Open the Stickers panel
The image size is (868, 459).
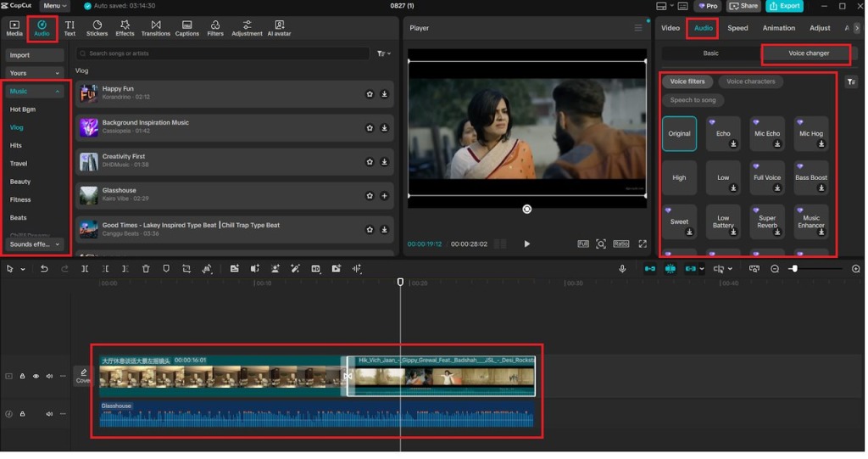pyautogui.click(x=97, y=28)
